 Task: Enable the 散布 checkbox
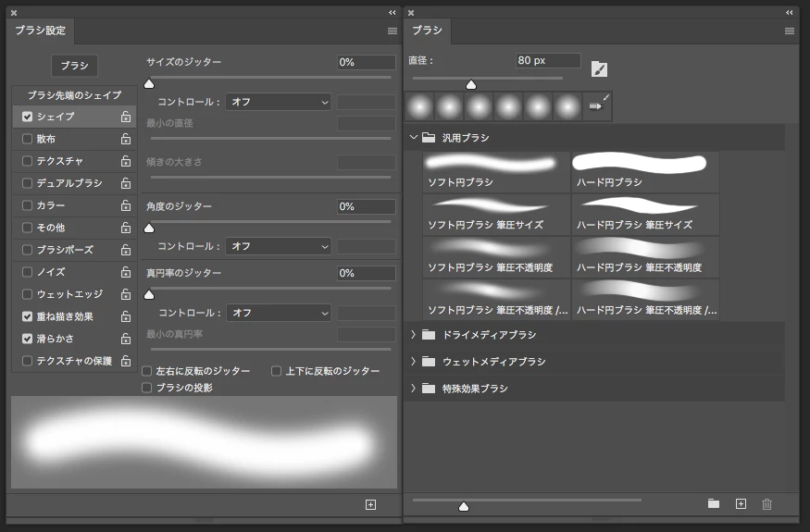tap(28, 139)
